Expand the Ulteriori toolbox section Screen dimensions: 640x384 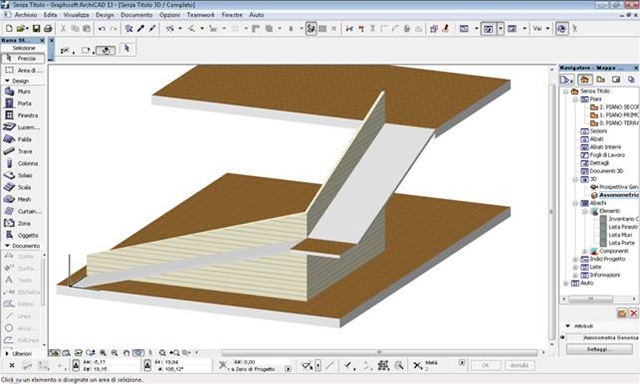[x=7, y=353]
